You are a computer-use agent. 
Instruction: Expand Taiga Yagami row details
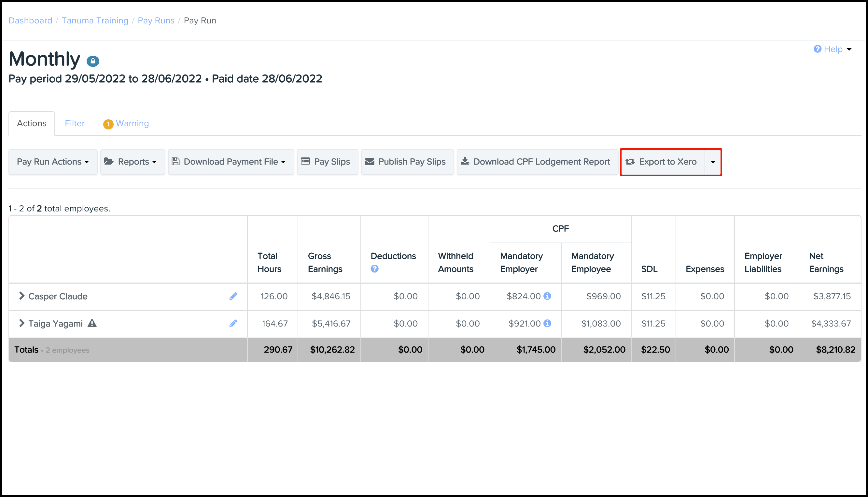point(21,323)
